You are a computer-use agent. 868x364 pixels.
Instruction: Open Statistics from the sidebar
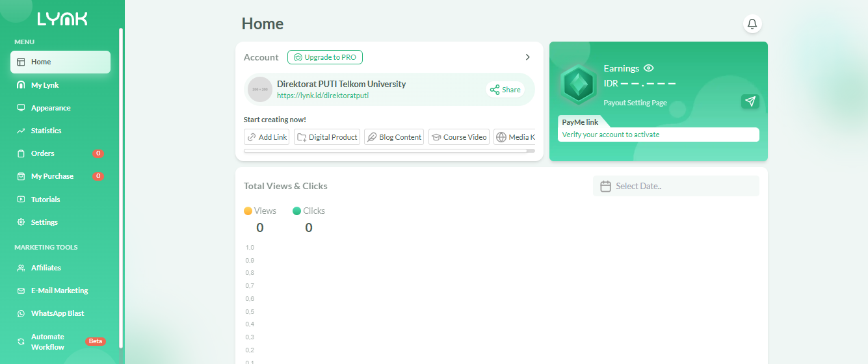(46, 131)
